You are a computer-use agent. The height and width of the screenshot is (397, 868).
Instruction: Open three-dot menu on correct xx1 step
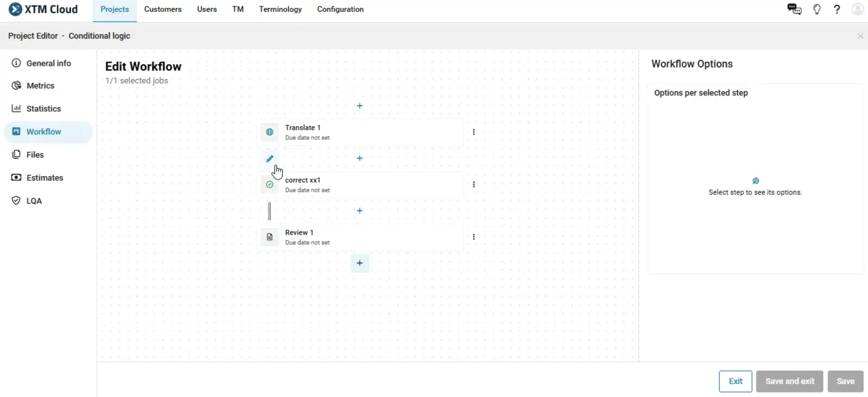point(474,184)
